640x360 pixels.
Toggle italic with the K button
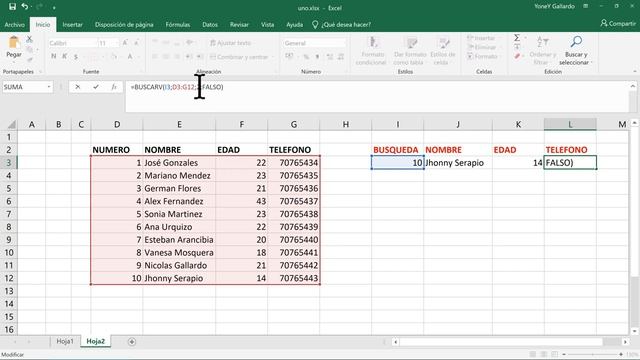[64, 57]
